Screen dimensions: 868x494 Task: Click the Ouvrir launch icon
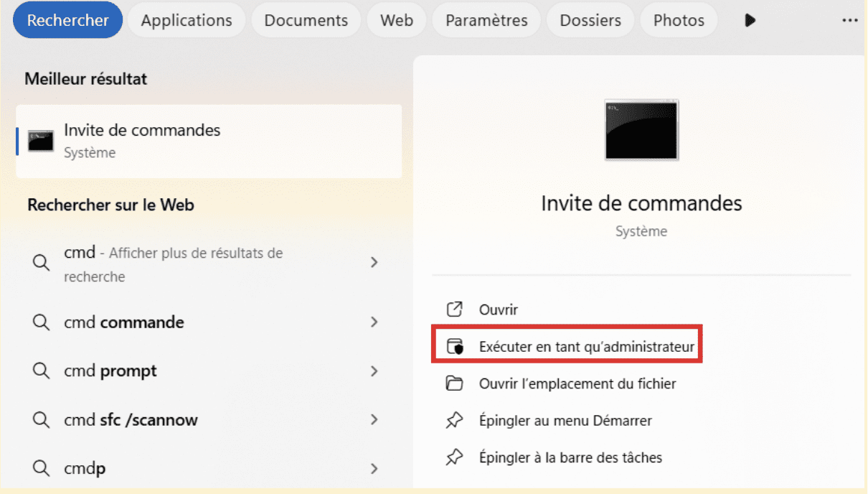(x=455, y=309)
